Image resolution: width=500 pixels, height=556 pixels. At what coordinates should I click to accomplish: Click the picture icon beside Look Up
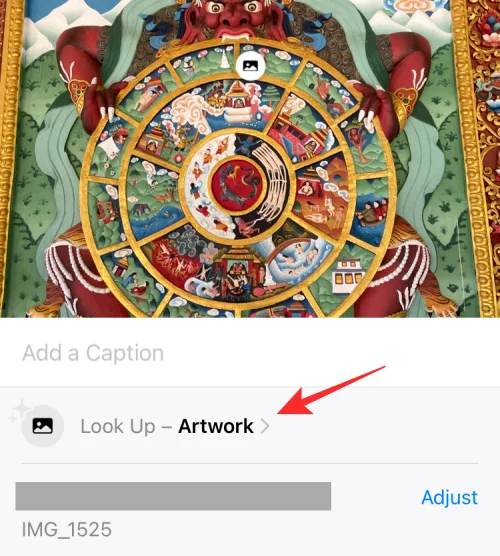[x=43, y=426]
